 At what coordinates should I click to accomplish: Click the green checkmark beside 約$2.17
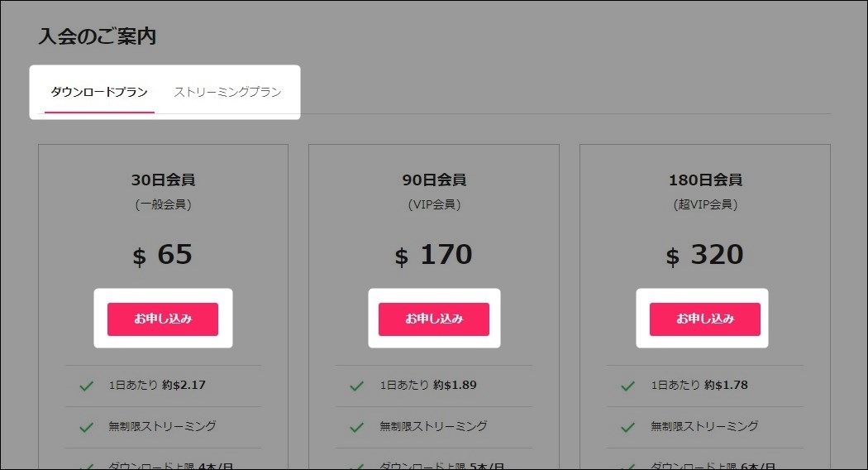86,386
